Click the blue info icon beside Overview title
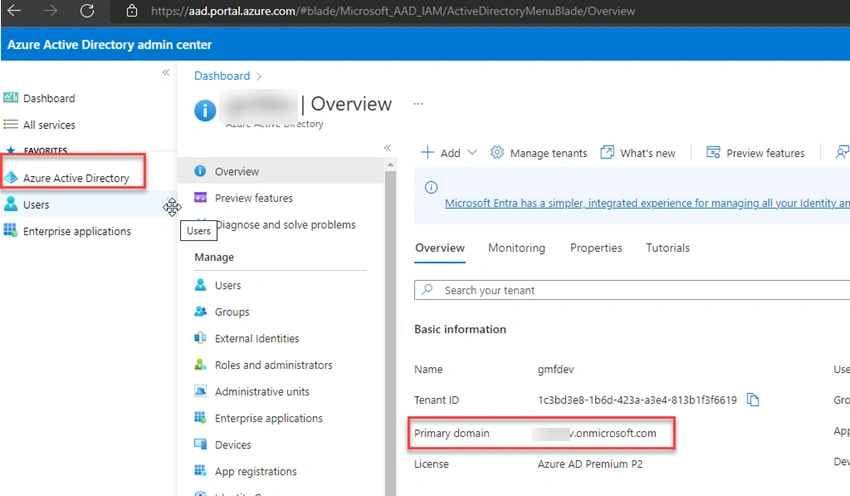Viewport: 850px width, 496px height. coord(205,111)
